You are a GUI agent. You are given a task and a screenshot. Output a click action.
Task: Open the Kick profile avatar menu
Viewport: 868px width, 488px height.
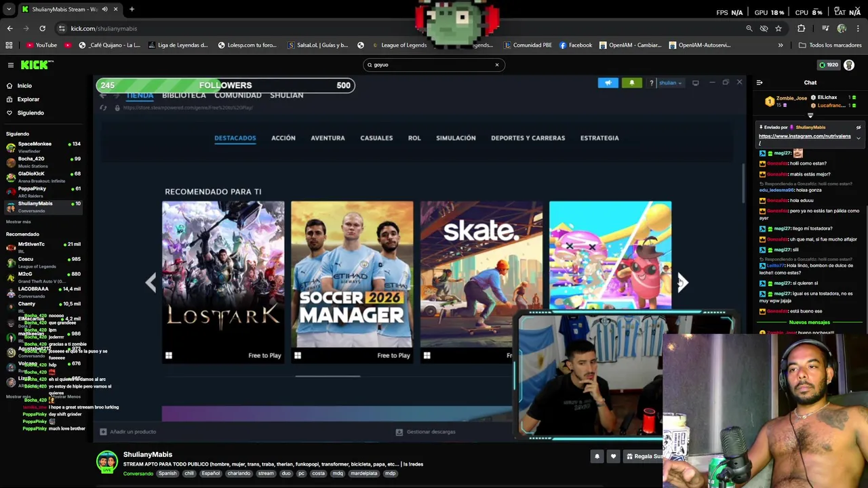coord(849,65)
